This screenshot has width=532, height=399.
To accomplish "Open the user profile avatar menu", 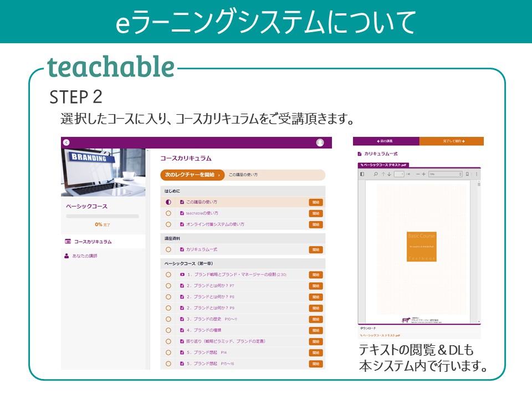I will [x=320, y=142].
